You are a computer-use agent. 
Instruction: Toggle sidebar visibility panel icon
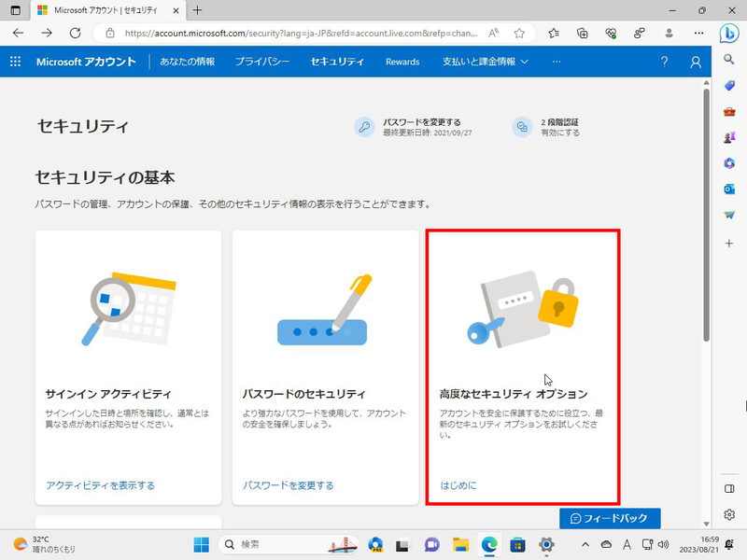[729, 488]
